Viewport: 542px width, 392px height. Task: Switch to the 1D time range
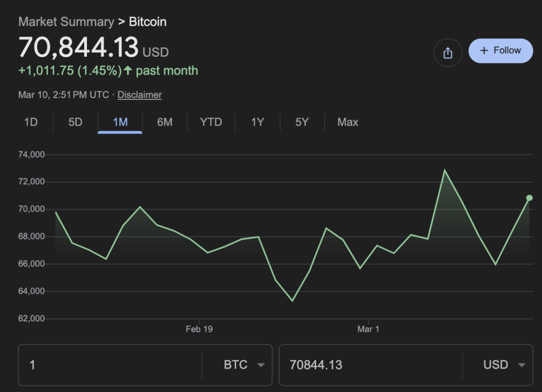(31, 122)
